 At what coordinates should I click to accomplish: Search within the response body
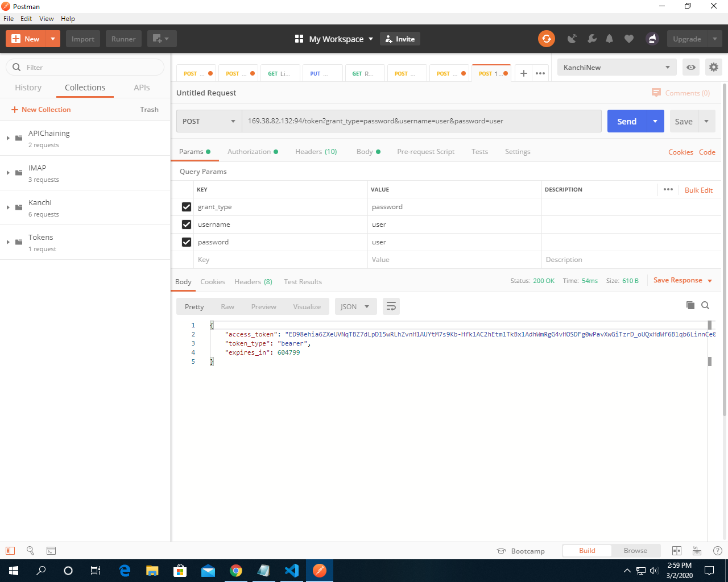pos(705,305)
